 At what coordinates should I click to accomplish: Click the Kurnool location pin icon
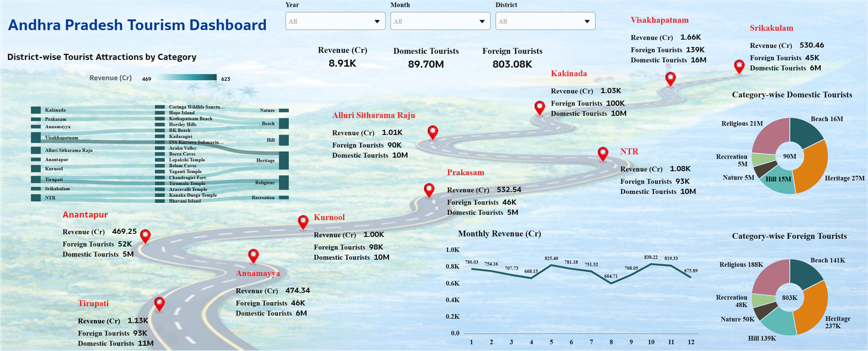303,222
